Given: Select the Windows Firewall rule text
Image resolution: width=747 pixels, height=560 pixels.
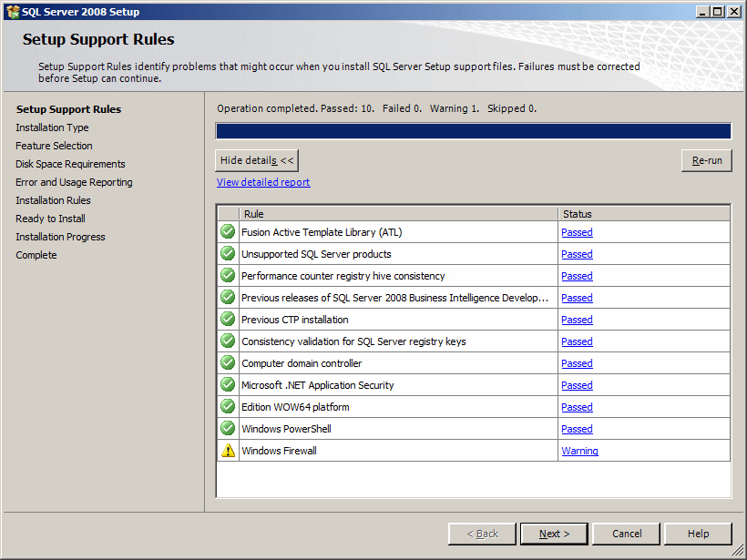Looking at the screenshot, I should (x=279, y=451).
